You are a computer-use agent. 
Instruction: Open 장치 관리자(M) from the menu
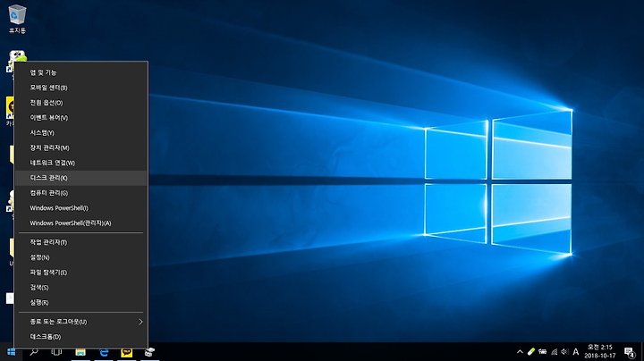pyautogui.click(x=80, y=147)
